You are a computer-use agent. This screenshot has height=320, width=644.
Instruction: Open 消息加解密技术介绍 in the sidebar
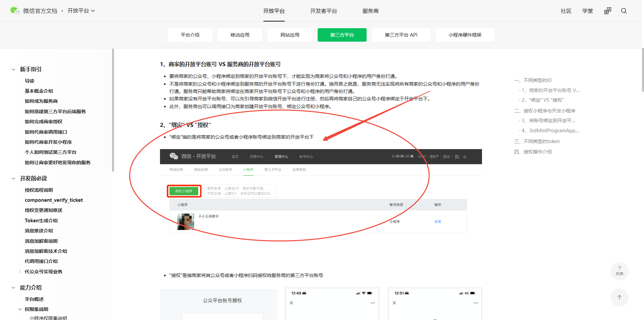(46, 251)
